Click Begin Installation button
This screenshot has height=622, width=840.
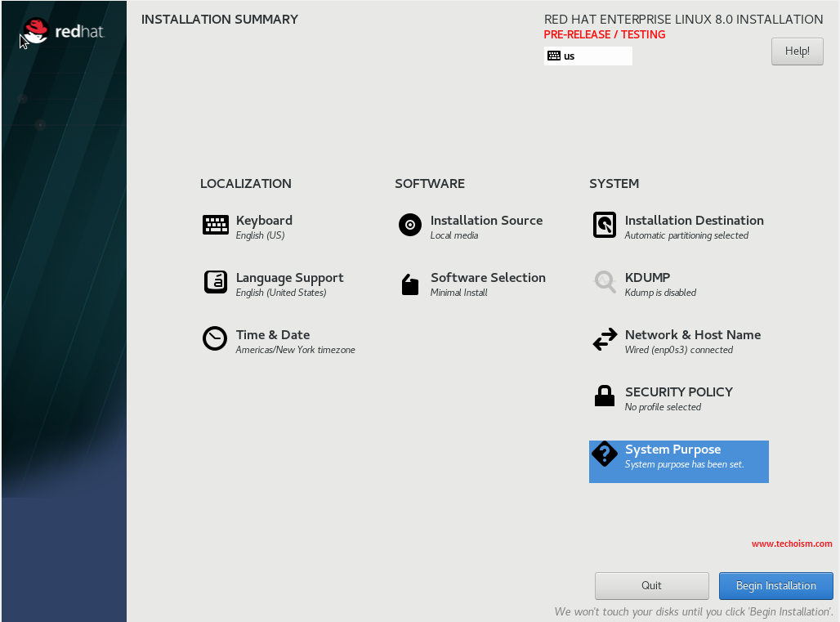[x=775, y=585]
